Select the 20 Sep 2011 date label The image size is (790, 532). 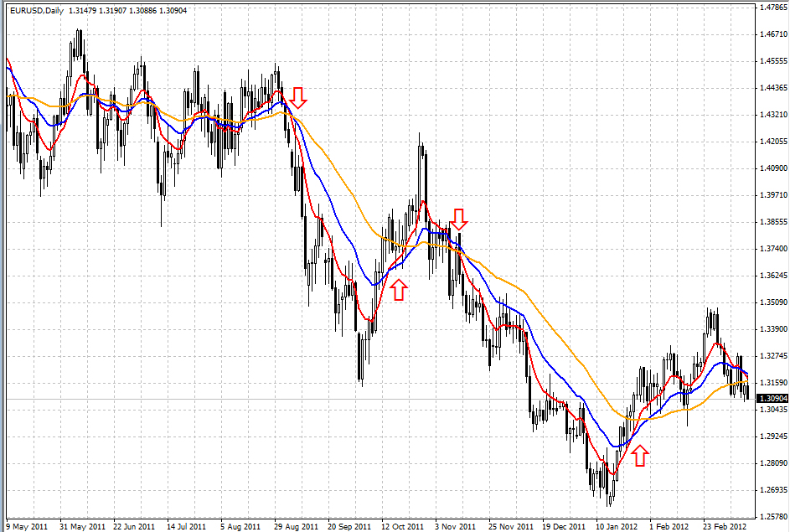(349, 526)
